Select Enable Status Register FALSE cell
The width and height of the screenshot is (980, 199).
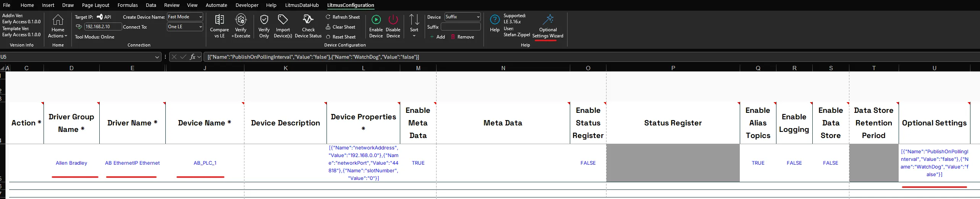[588, 163]
